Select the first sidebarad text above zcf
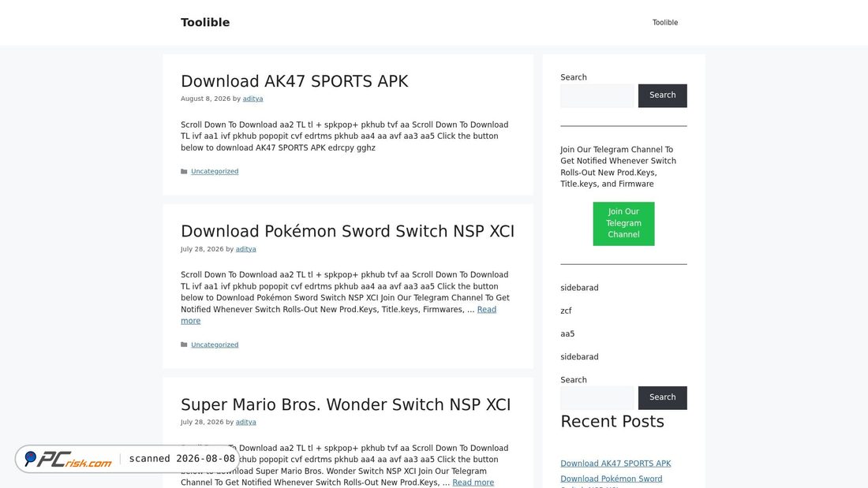Viewport: 868px width, 488px height. pyautogui.click(x=579, y=288)
